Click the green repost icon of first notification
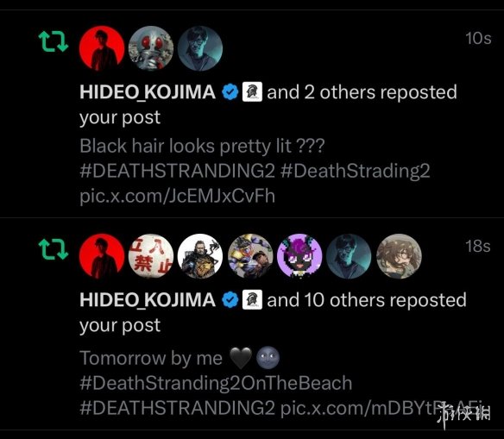The width and height of the screenshot is (504, 439). point(54,41)
